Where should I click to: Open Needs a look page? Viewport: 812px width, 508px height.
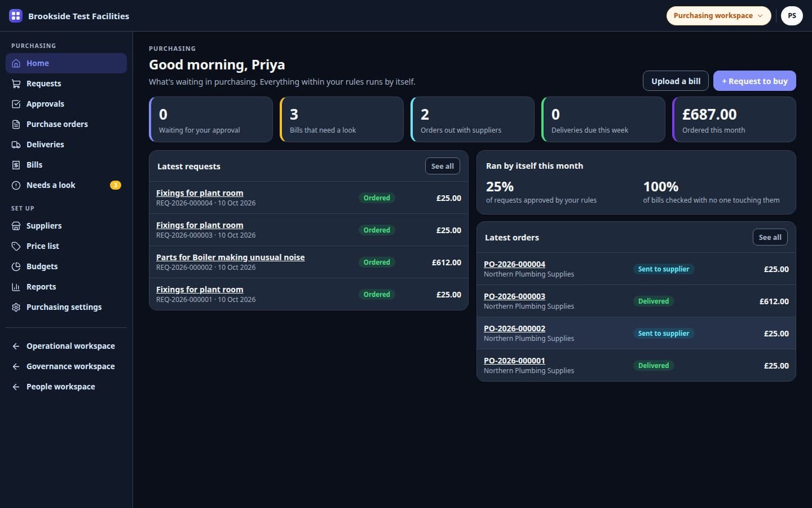pos(66,185)
